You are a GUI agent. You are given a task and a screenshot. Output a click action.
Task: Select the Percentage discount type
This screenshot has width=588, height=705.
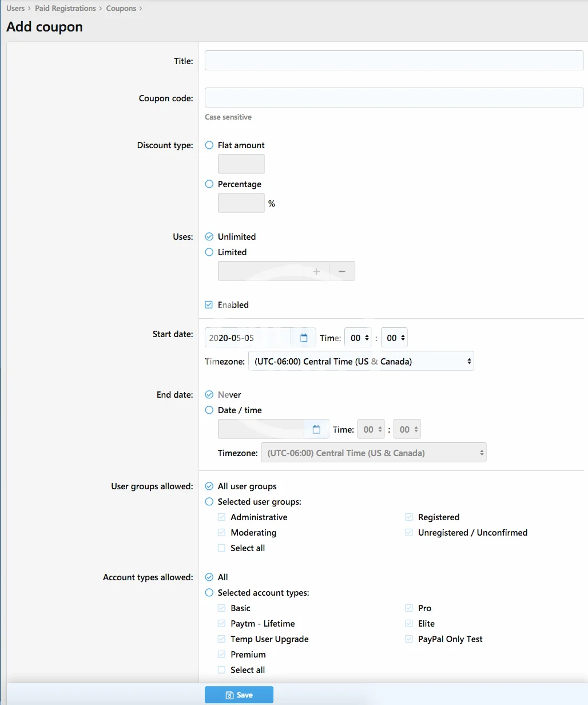[209, 184]
